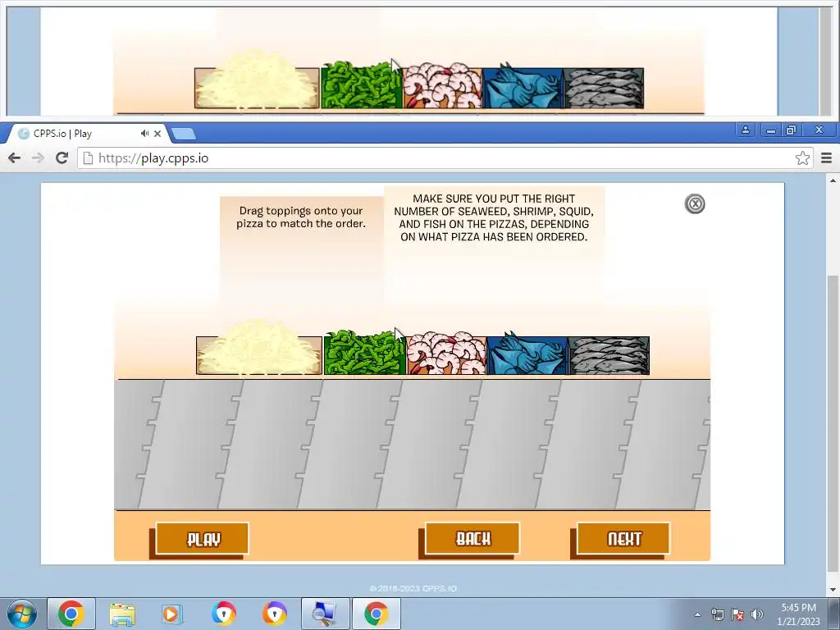Click the '© 2016-2023 CPPS.IO' footer text
The image size is (840, 630).
[413, 588]
